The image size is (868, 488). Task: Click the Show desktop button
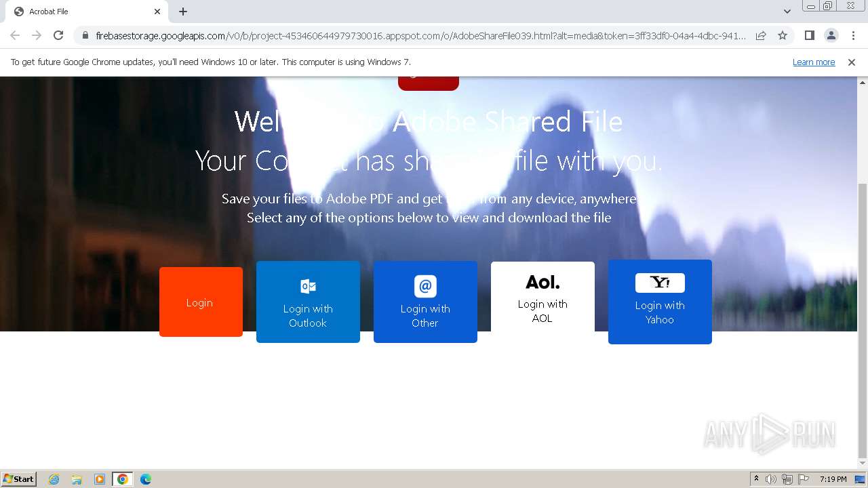860,479
